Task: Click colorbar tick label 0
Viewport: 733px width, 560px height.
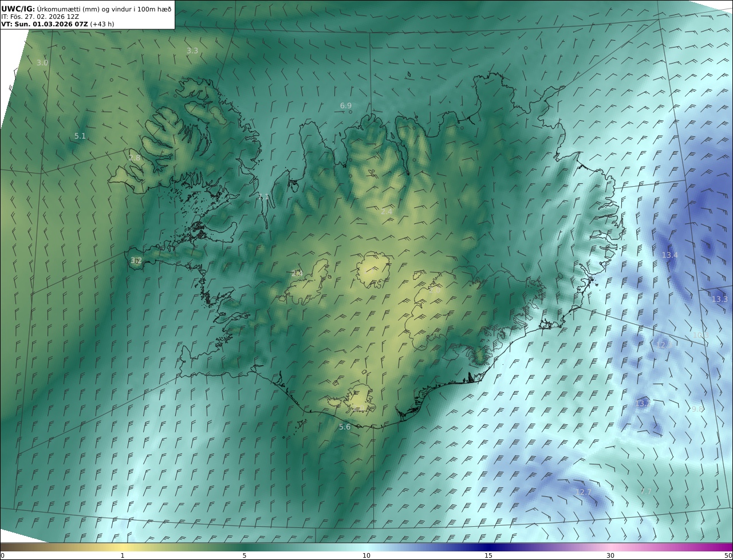Action: [x=2, y=555]
